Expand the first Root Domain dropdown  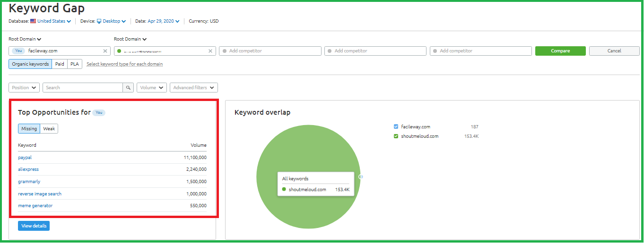click(x=25, y=39)
